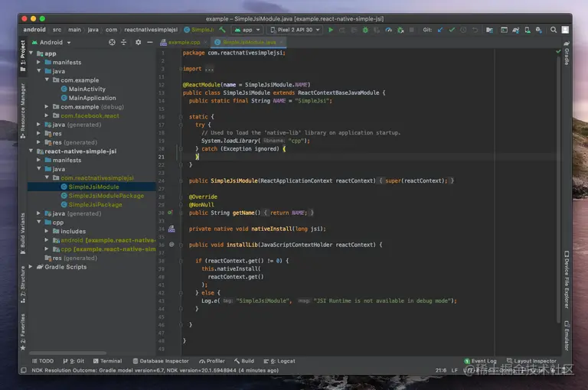Toggle Resource Manager side panel
The width and height of the screenshot is (588, 390).
[x=23, y=111]
